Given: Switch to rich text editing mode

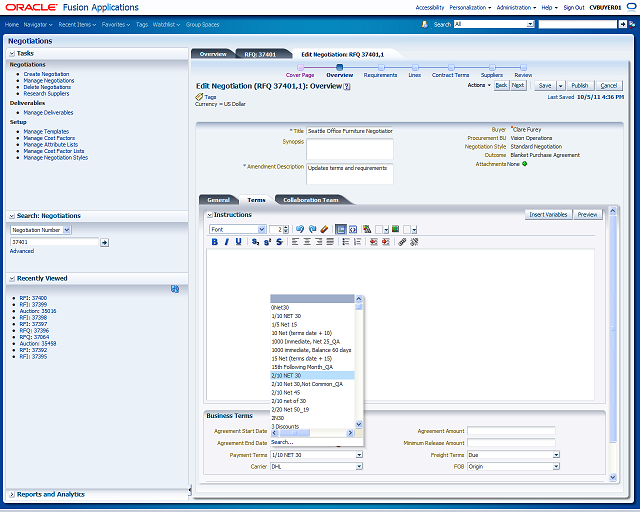Looking at the screenshot, I should [x=340, y=229].
